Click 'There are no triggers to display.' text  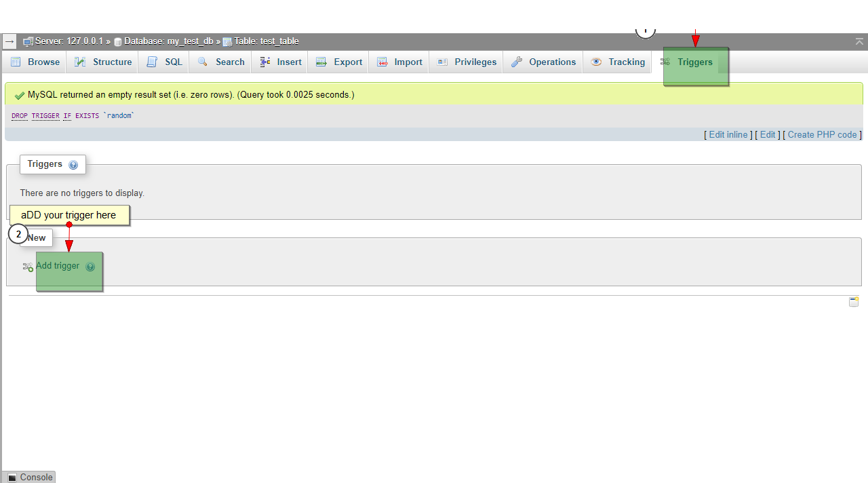coord(82,193)
